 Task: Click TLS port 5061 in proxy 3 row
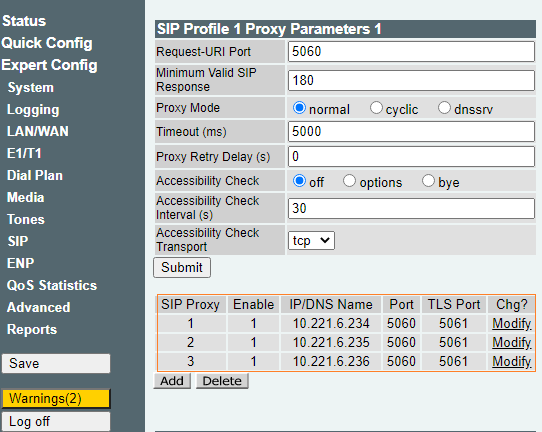click(454, 361)
